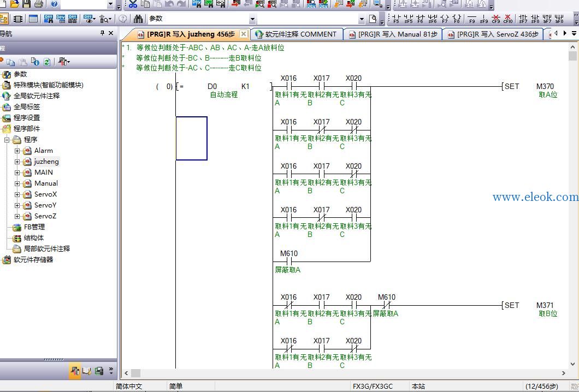
Task: Click the Save floppy disk icon
Action: click(x=26, y=4)
